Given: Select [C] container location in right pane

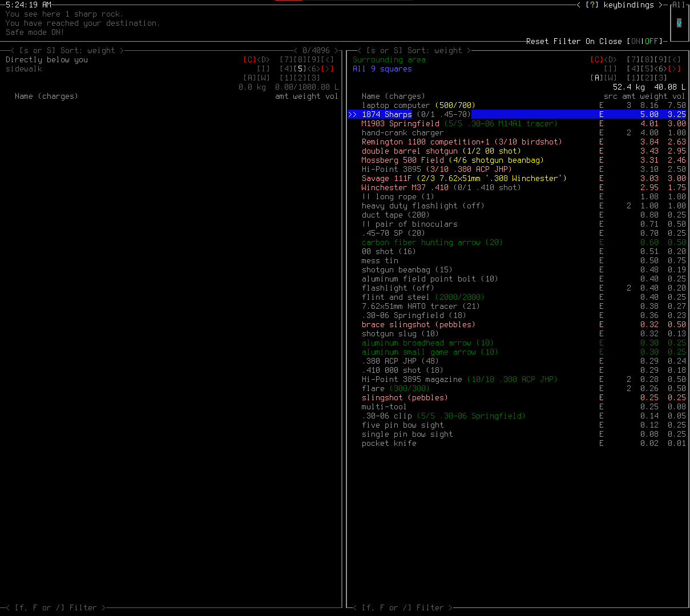Looking at the screenshot, I should [597, 59].
